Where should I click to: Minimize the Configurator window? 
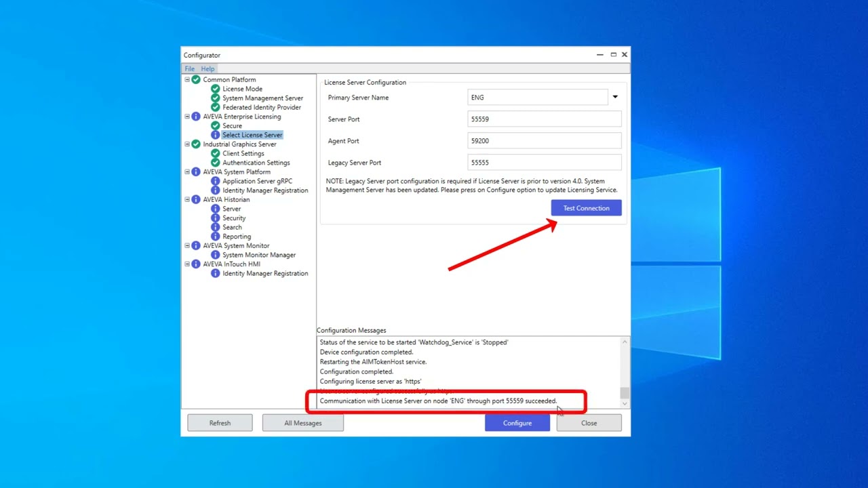point(600,55)
